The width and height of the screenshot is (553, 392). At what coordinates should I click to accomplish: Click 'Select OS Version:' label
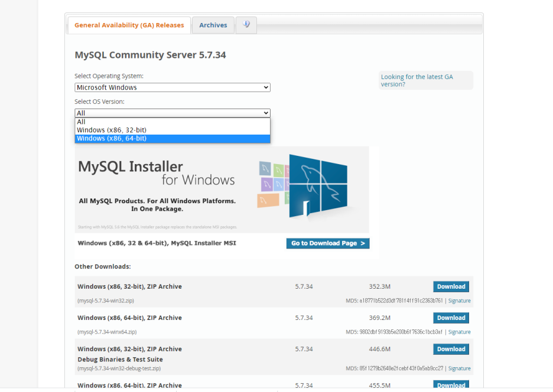point(99,102)
